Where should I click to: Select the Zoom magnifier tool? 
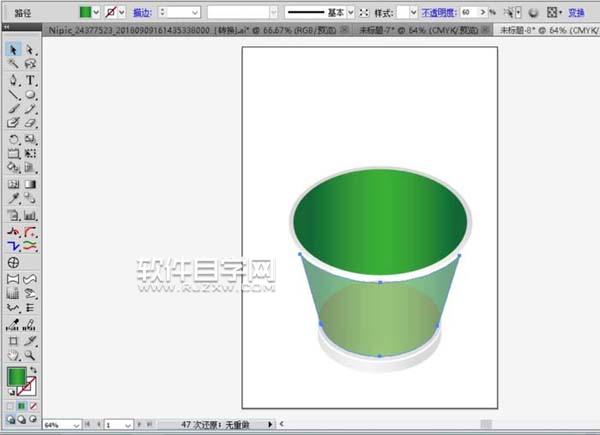[x=30, y=355]
